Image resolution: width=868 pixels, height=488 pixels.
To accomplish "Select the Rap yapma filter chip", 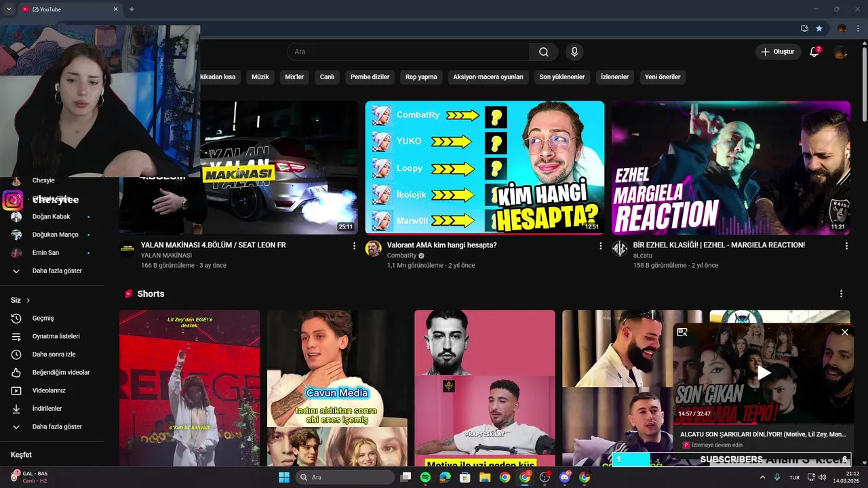I will (421, 77).
